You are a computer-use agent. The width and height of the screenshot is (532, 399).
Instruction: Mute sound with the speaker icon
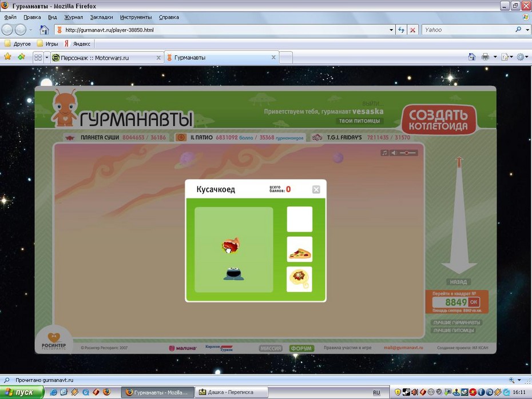393,153
